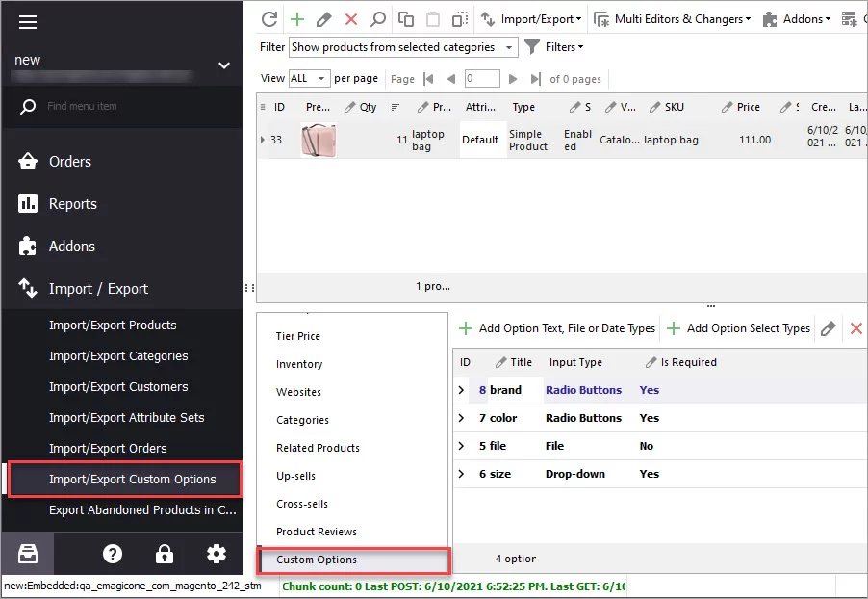Click search icon beside Find menu item
868x599 pixels.
pos(28,106)
